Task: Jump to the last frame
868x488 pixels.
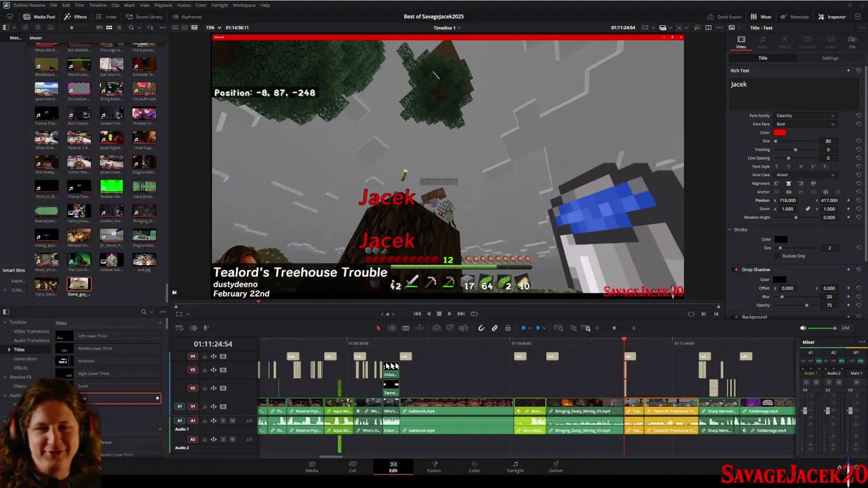Action: [460, 314]
